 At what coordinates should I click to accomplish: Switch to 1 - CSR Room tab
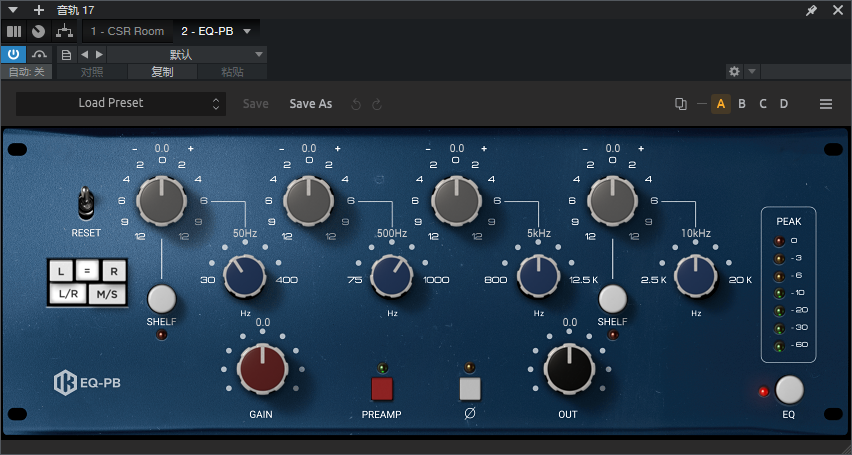pos(128,32)
